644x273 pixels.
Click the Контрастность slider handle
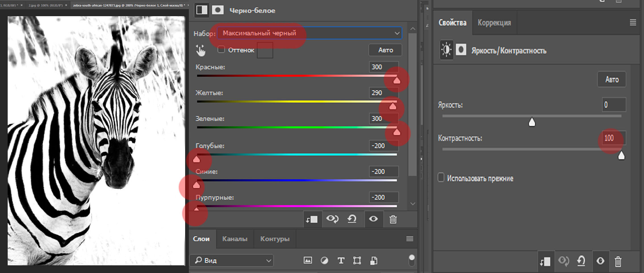point(621,156)
